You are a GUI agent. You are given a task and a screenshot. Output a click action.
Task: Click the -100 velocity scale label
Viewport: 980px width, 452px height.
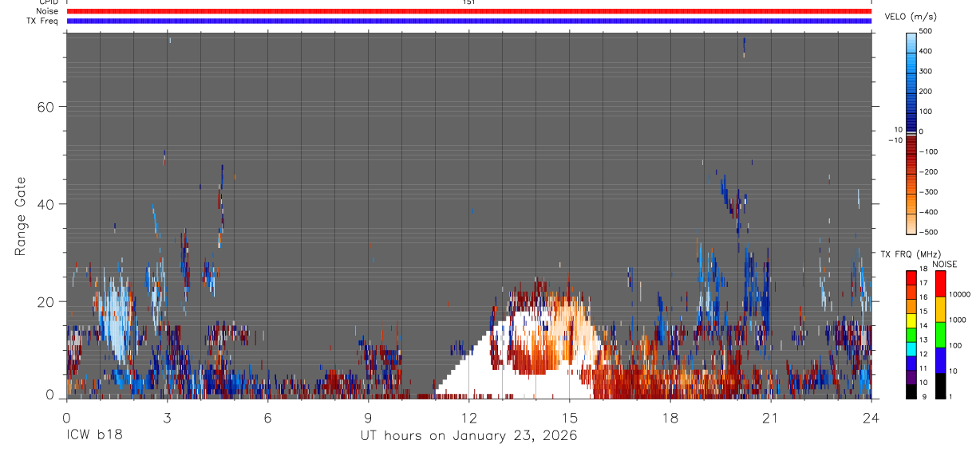931,151
